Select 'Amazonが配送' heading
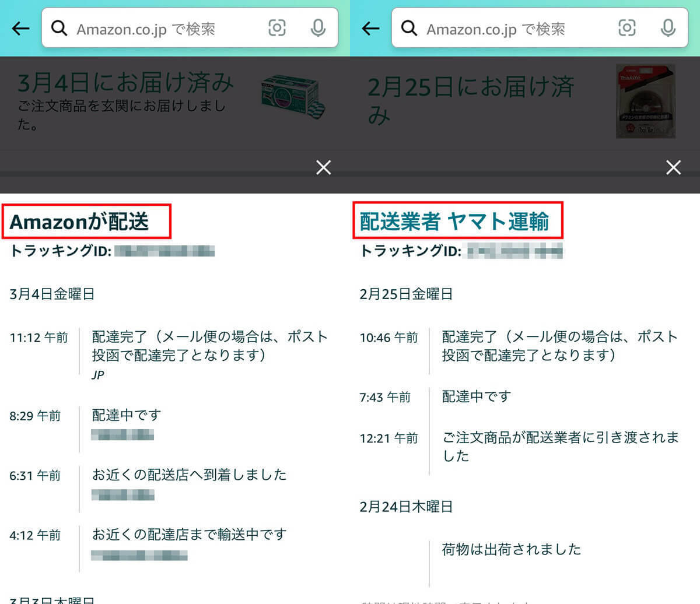Image resolution: width=700 pixels, height=604 pixels. tap(79, 222)
